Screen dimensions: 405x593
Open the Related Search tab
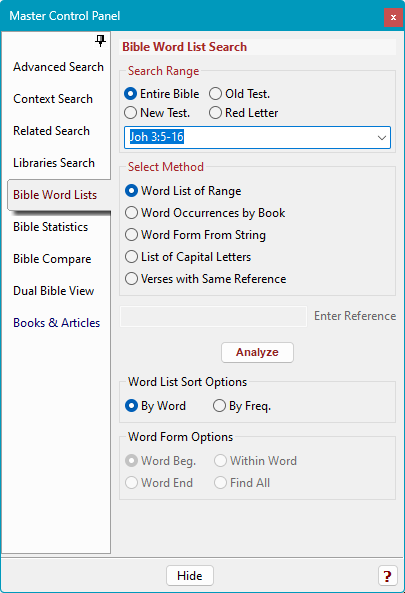[x=51, y=131]
